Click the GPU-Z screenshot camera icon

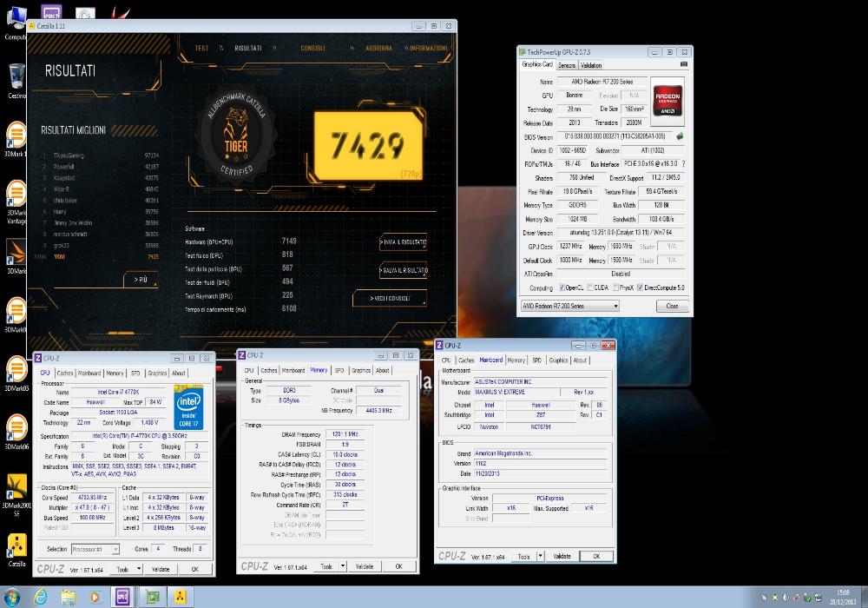tap(684, 65)
